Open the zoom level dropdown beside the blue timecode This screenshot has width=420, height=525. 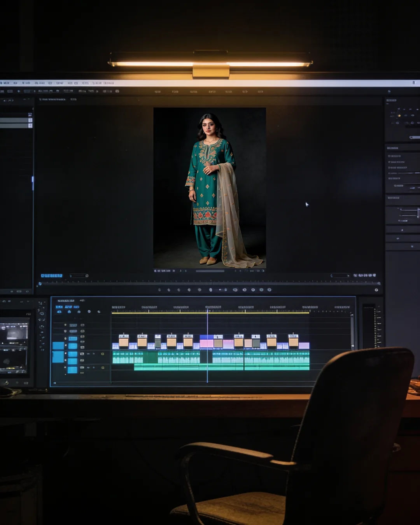[x=79, y=276]
